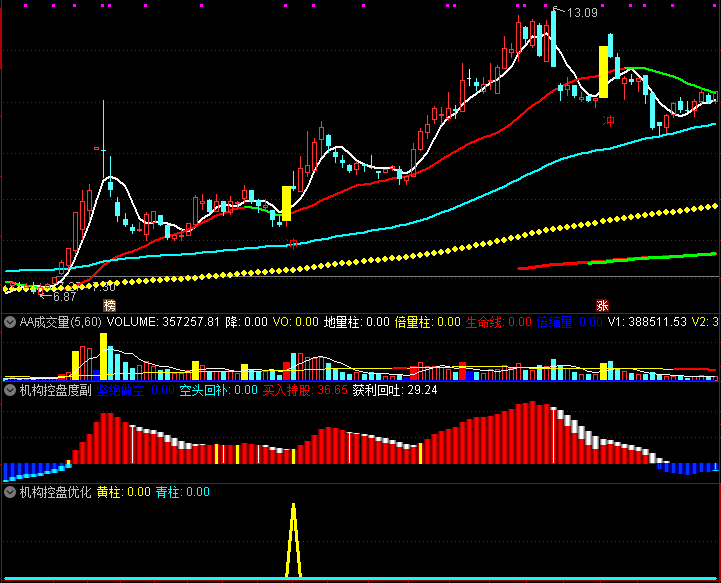The height and width of the screenshot is (583, 721).
Task: Click the 倍量柱: 0.00 value
Action: click(x=428, y=322)
